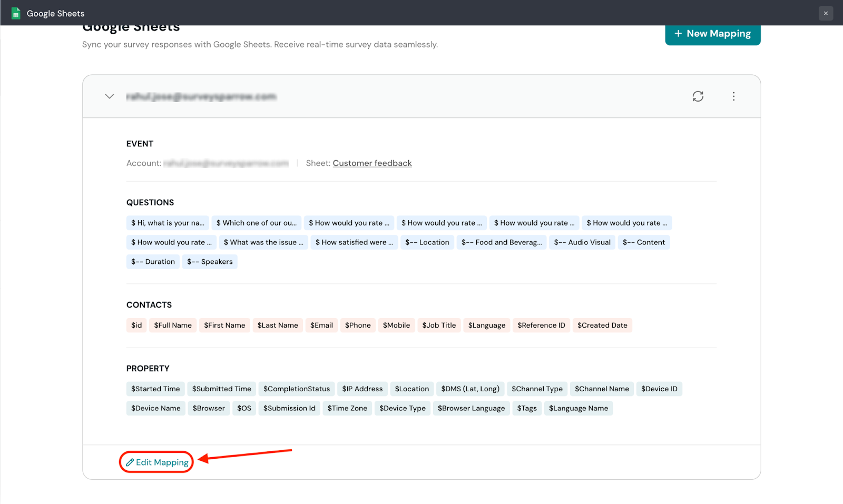Image resolution: width=843 pixels, height=504 pixels.
Task: Select the Audio Visual question tag
Action: 582,242
